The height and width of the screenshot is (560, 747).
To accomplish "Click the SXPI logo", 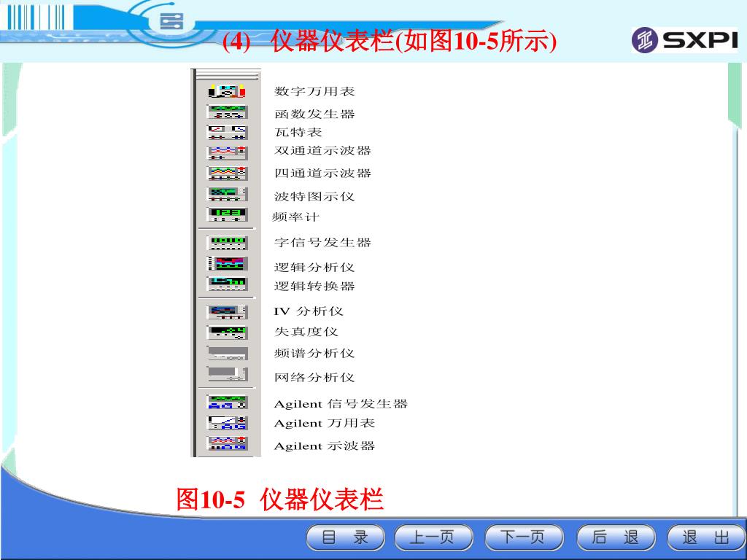I will [x=686, y=39].
